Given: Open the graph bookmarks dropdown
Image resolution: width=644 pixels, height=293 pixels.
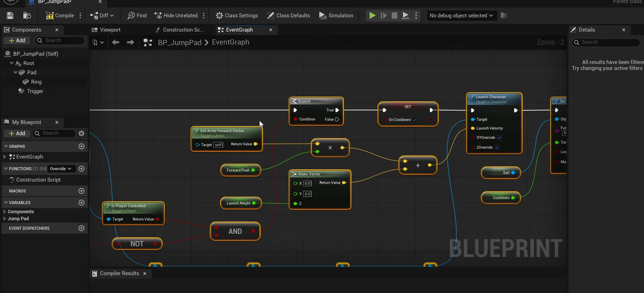Looking at the screenshot, I should [98, 42].
